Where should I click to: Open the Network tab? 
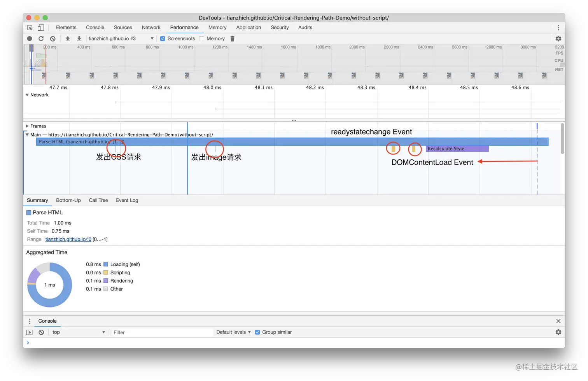pyautogui.click(x=151, y=28)
